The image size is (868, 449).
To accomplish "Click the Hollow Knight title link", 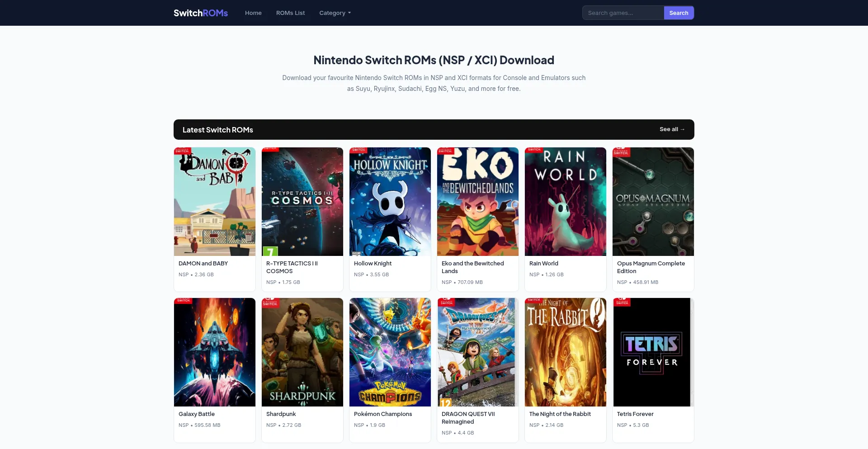I will tap(373, 264).
